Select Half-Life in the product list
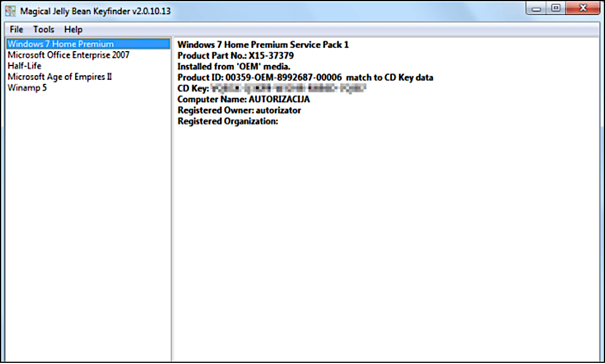The image size is (605, 364). 24,66
